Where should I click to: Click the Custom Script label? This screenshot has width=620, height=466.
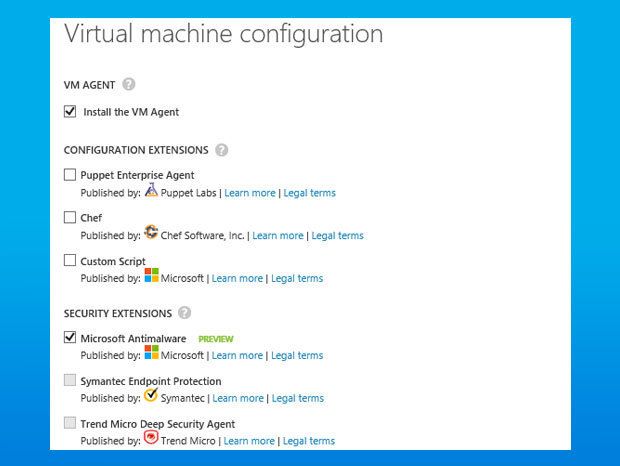[113, 261]
